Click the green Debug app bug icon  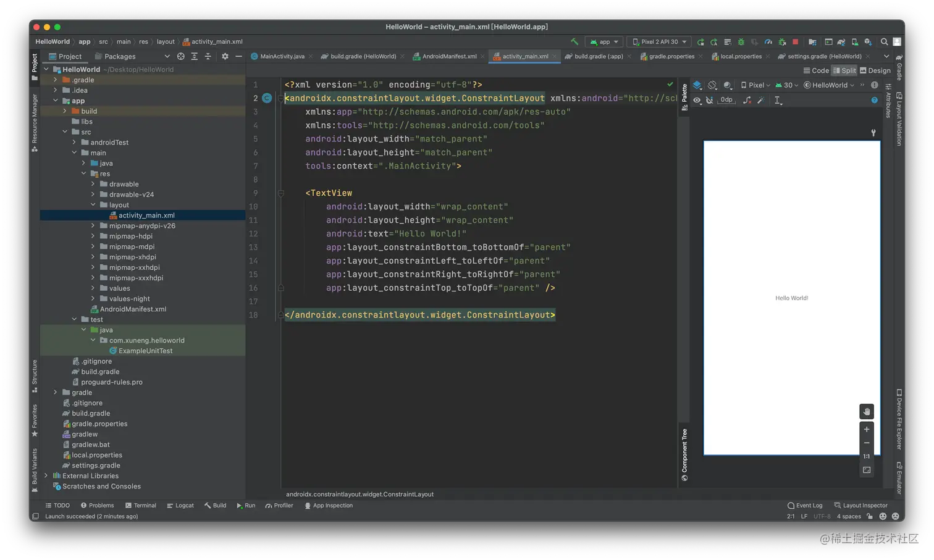coord(741,42)
